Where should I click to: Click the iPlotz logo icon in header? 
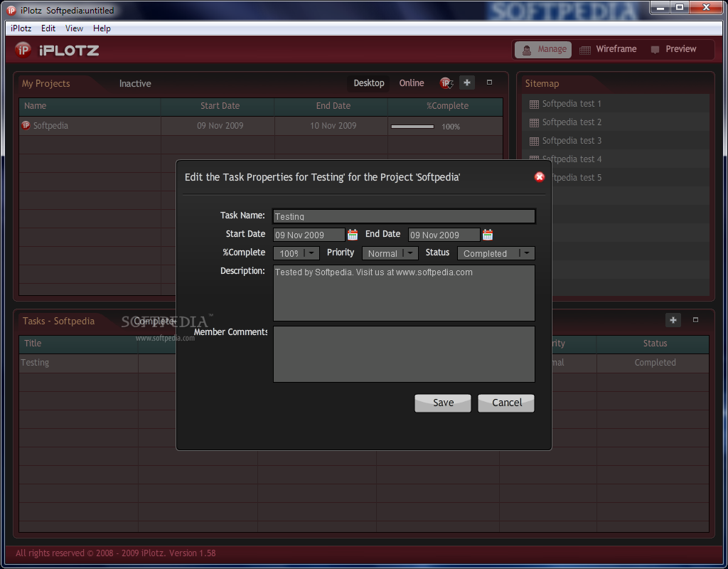coord(23,50)
